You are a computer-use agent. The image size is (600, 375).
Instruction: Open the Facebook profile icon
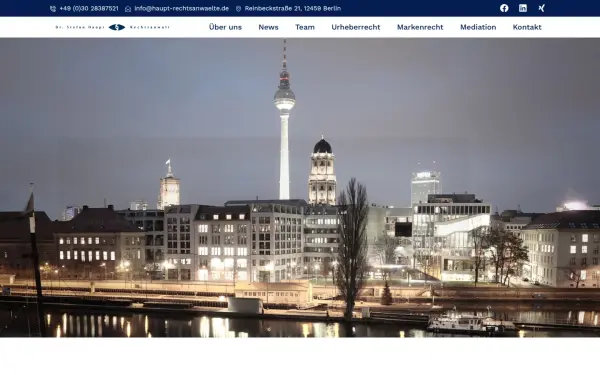click(504, 8)
